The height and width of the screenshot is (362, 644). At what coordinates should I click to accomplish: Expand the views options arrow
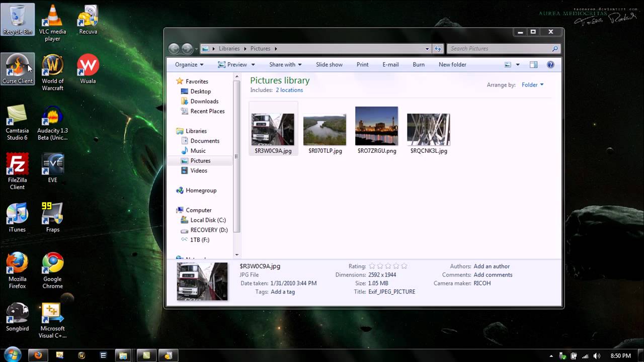518,64
